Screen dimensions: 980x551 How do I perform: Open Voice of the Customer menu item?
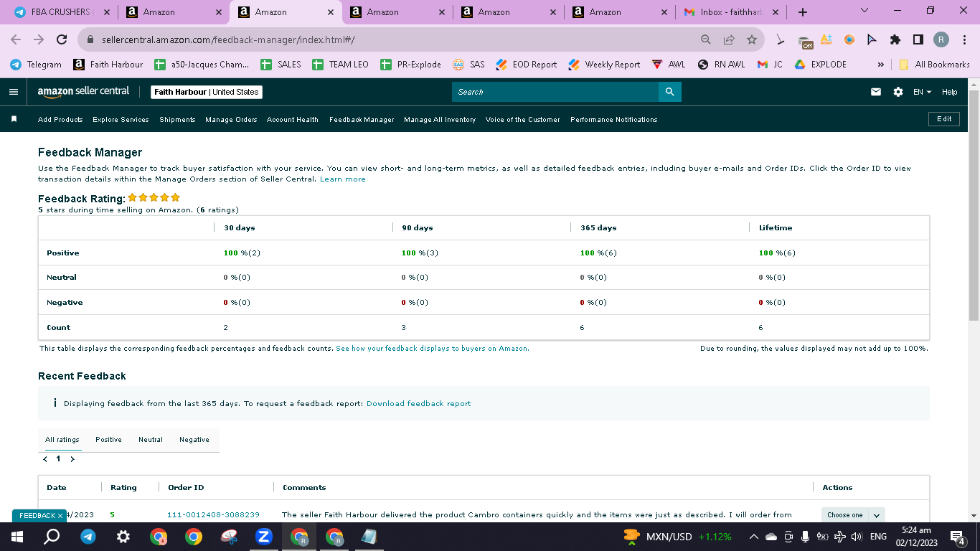(523, 120)
